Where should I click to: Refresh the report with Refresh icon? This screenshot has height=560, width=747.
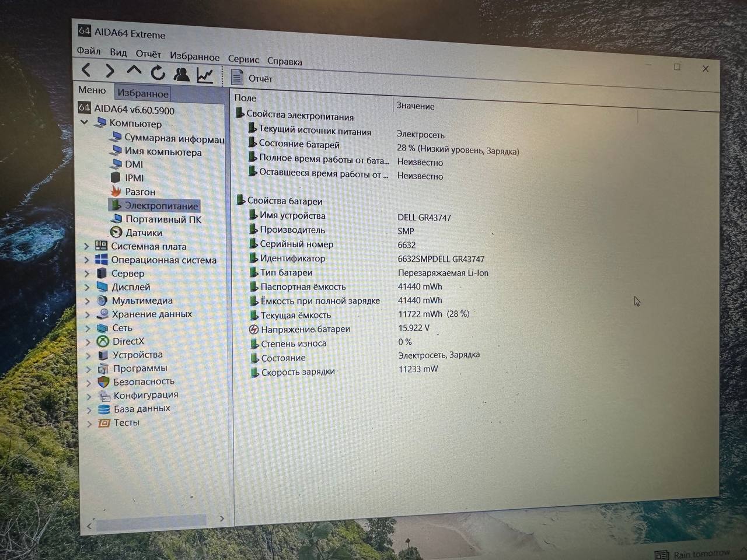[x=158, y=73]
